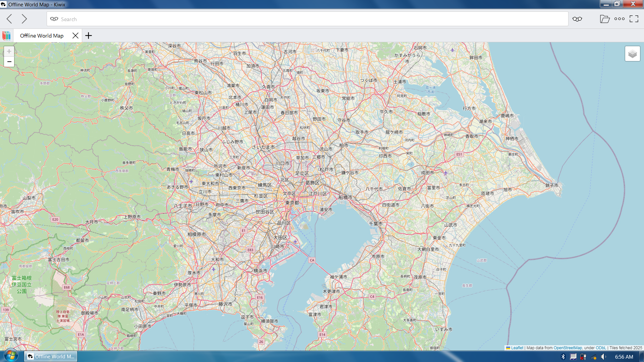
Task: Expand the Leaflet layers switcher panel
Action: click(632, 54)
